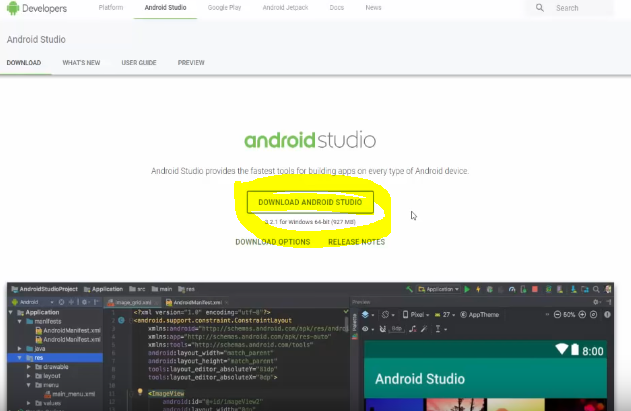Open the orientation rotate dropdown
The image size is (631, 411).
pyautogui.click(x=388, y=314)
